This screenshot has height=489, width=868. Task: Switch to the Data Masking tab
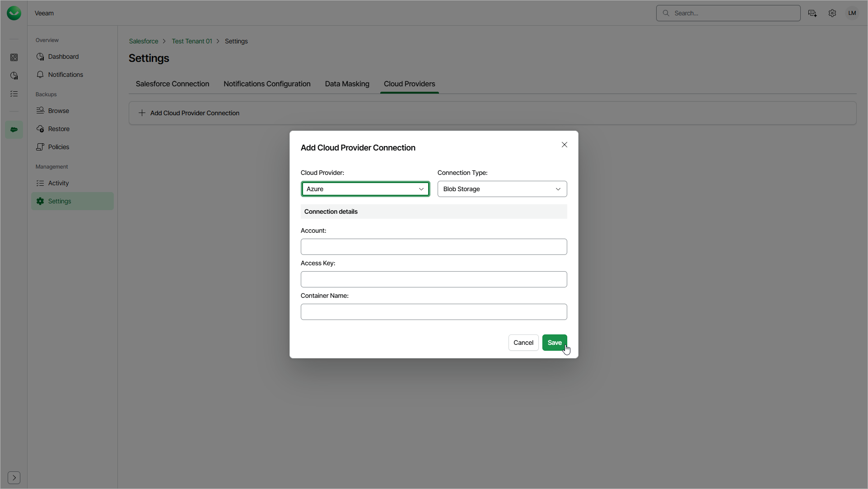(x=347, y=84)
